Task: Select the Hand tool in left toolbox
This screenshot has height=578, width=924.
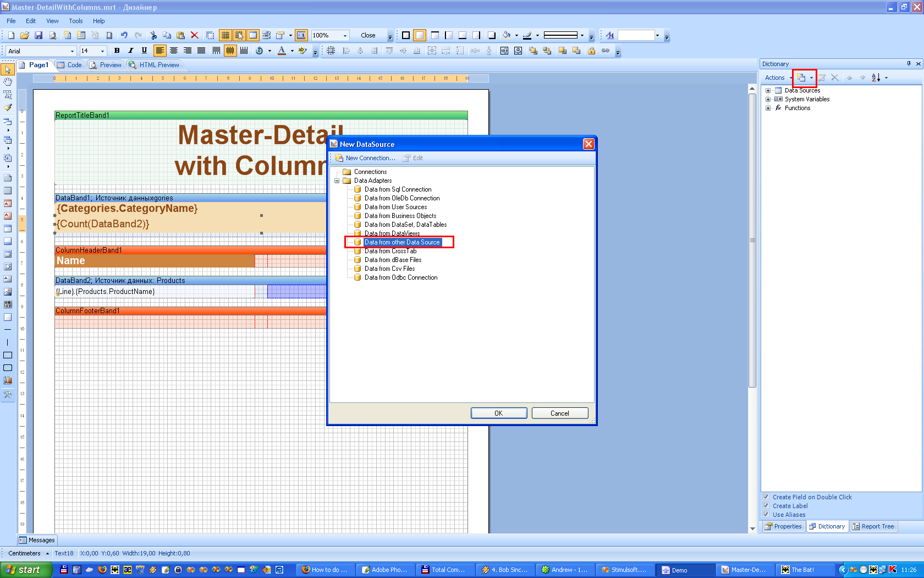Action: pyautogui.click(x=8, y=81)
